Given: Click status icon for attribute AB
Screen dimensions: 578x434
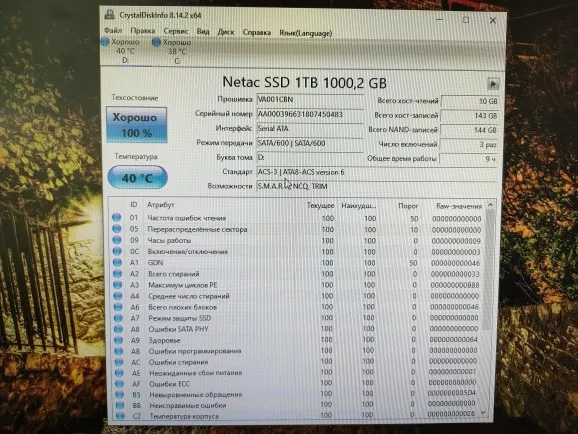Looking at the screenshot, I should [x=119, y=351].
